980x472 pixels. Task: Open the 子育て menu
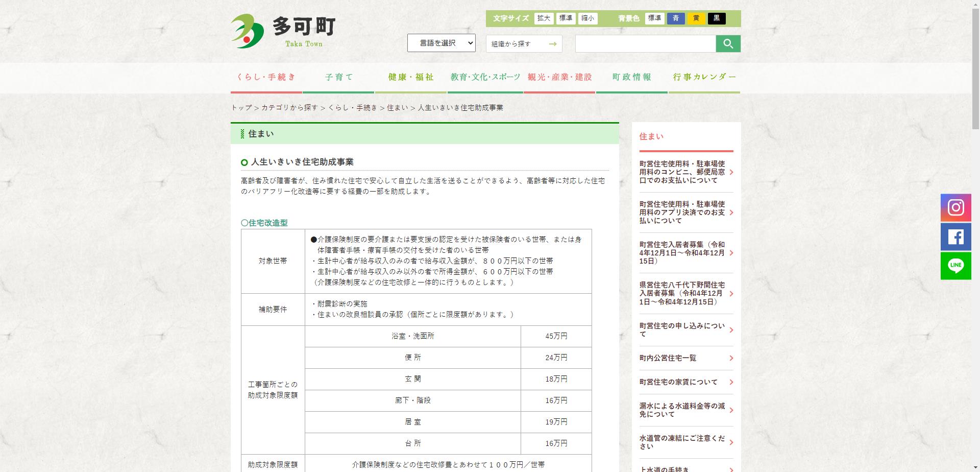point(339,78)
